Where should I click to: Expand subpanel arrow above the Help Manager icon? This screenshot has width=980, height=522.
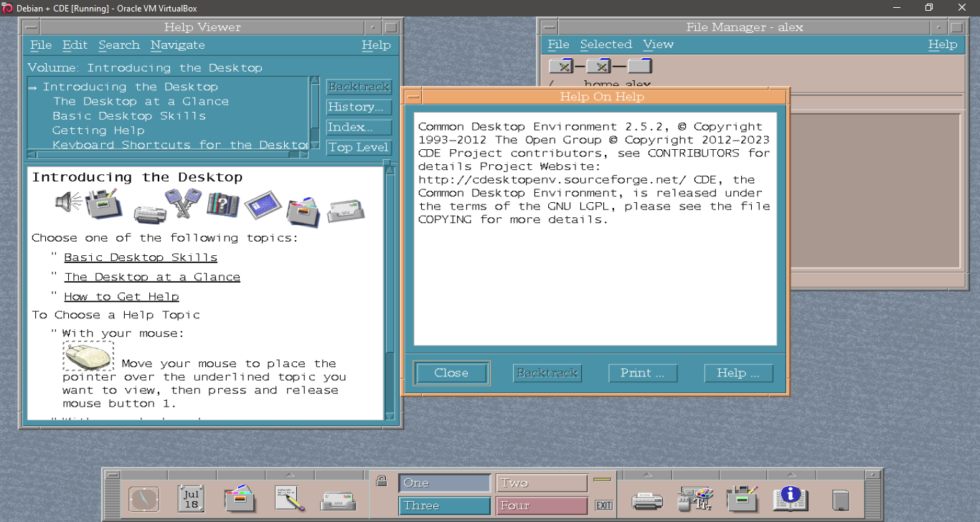791,475
